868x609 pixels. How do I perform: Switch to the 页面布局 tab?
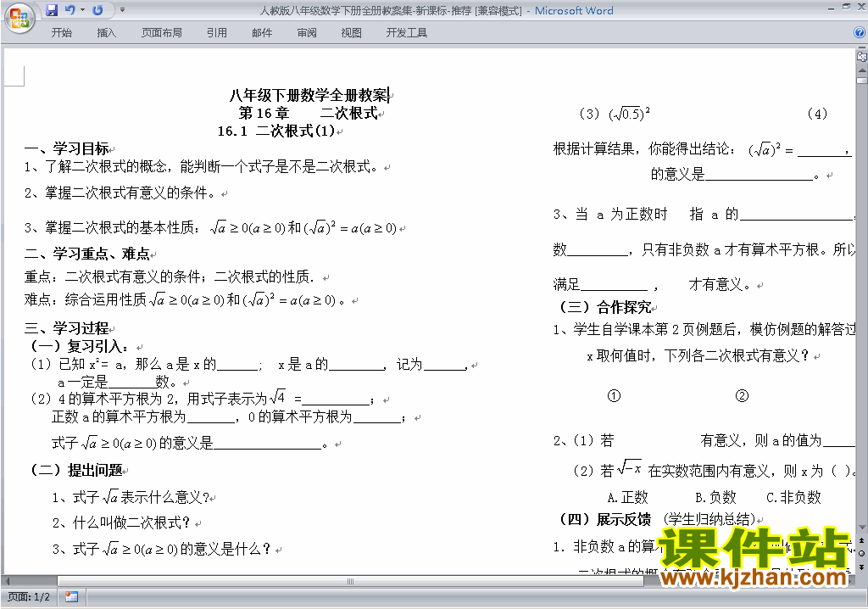point(161,33)
